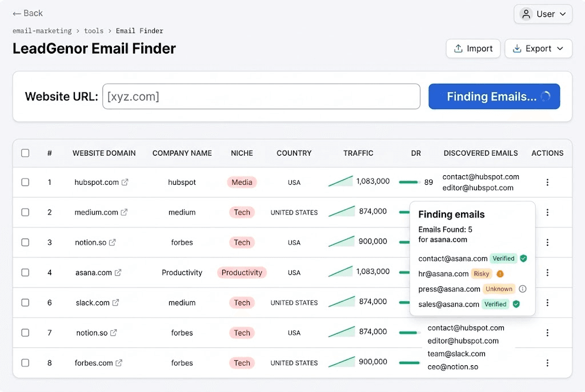Click the user avatar icon
The height and width of the screenshot is (392, 585).
coord(526,14)
